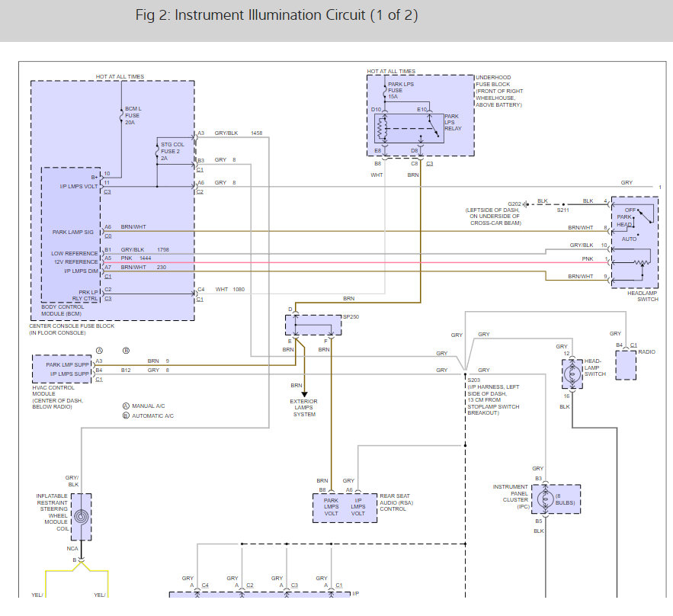Click "WHT 1080" wire label
This screenshot has height=616, width=673.
coord(230,290)
